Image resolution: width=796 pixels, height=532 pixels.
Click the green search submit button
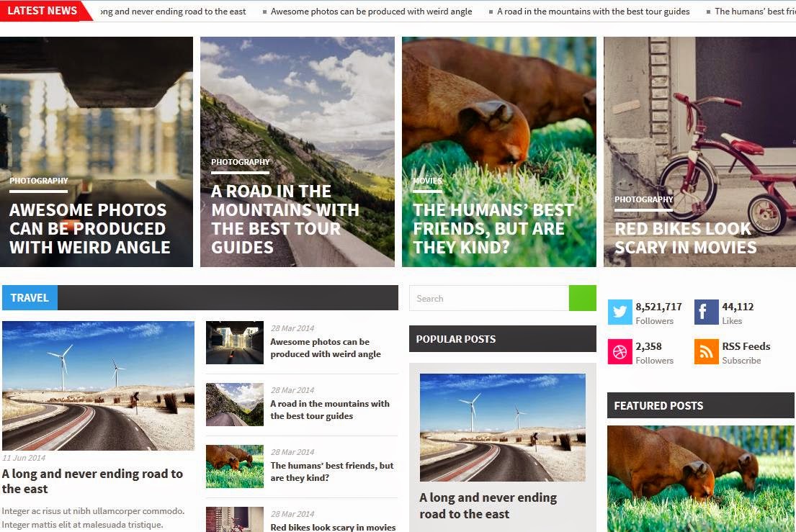(x=582, y=298)
